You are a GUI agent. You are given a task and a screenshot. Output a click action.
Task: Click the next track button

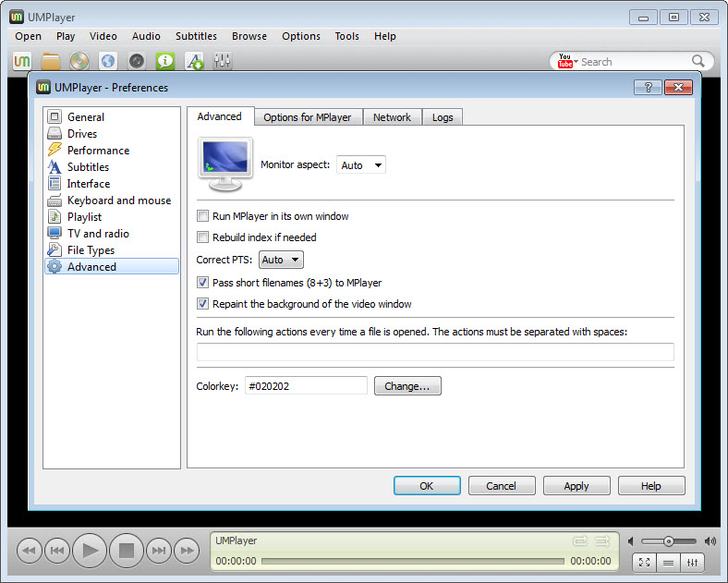159,551
